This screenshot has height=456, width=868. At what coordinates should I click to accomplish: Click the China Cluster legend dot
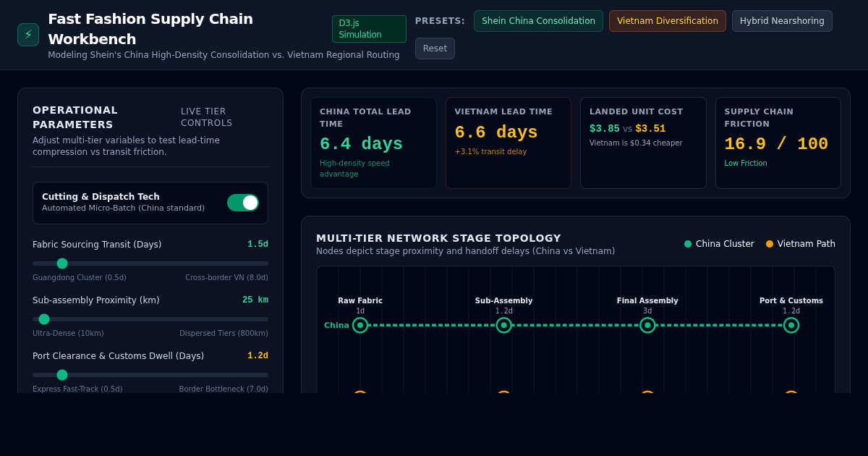coord(688,244)
